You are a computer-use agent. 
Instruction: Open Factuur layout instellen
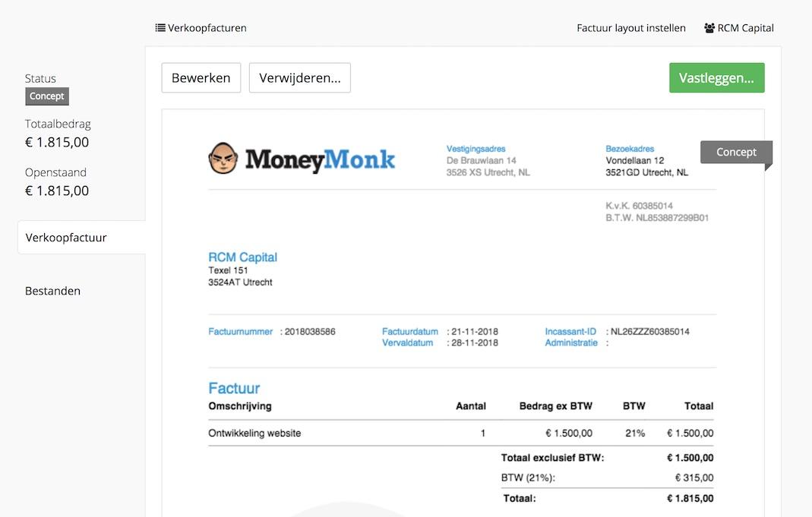click(631, 28)
